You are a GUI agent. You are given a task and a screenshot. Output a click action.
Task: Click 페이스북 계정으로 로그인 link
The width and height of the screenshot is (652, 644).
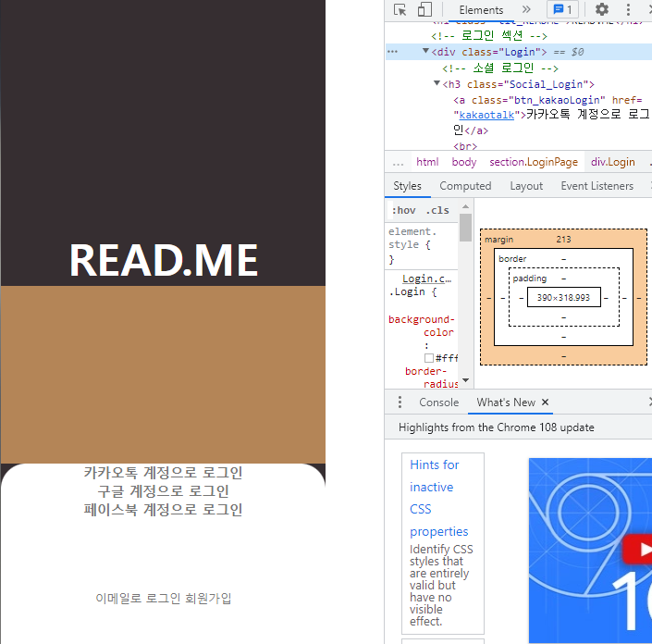[x=163, y=510]
